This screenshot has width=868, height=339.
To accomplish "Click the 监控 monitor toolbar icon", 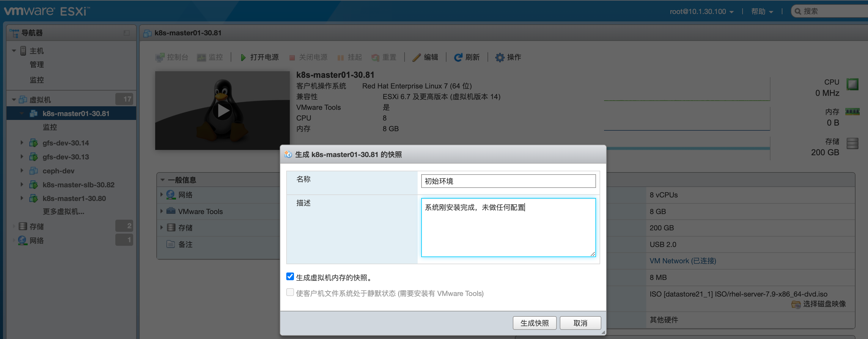I will click(x=201, y=57).
